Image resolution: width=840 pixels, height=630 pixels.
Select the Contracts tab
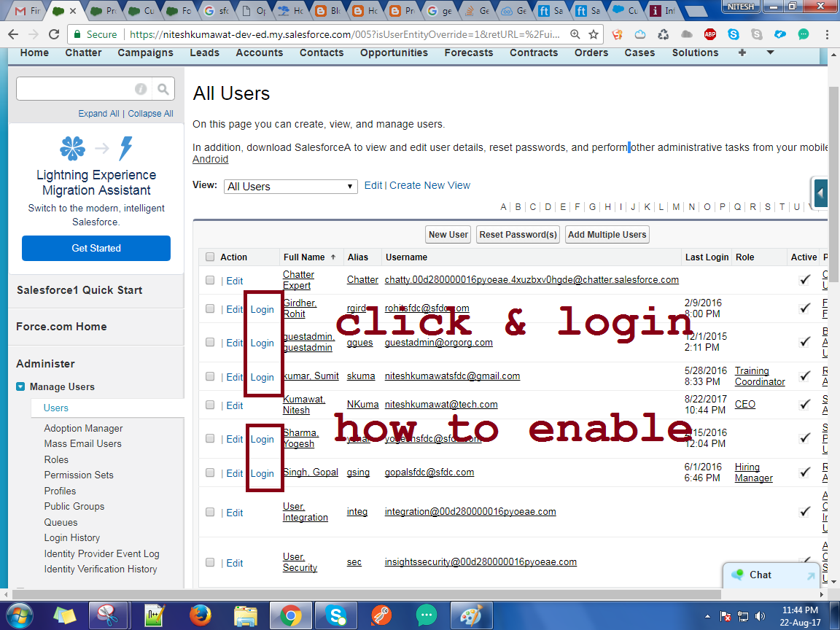pyautogui.click(x=534, y=52)
